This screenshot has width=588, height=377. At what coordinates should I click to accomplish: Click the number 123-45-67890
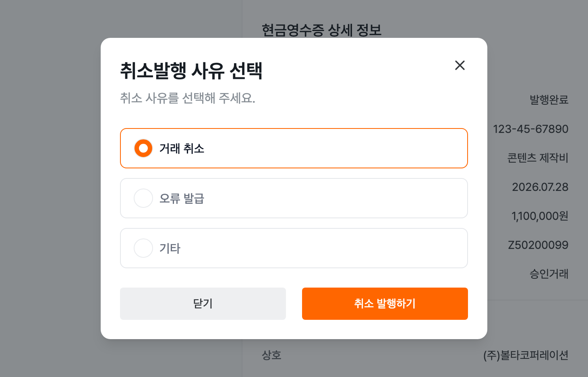531,129
